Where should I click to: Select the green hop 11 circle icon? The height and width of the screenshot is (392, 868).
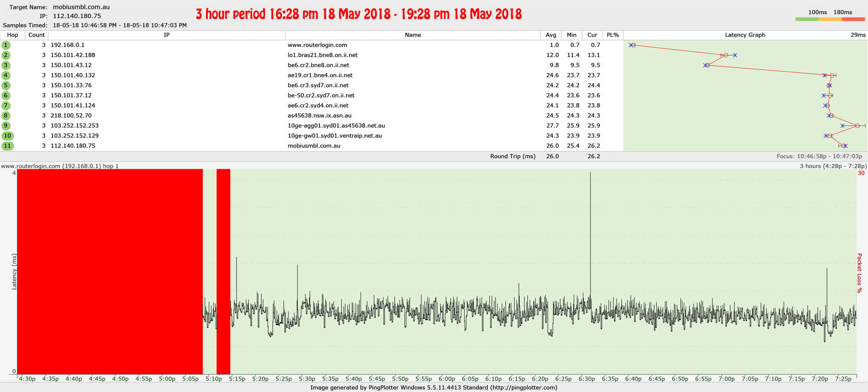[7, 146]
